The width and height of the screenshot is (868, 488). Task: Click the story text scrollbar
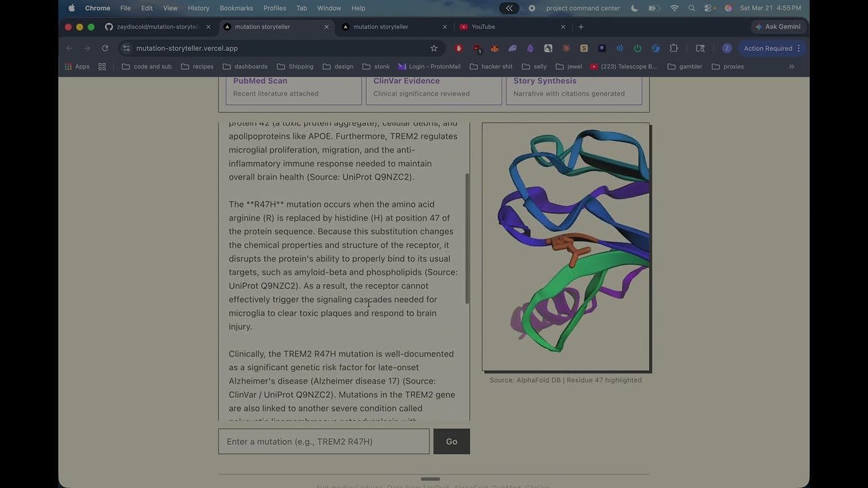[x=467, y=239]
